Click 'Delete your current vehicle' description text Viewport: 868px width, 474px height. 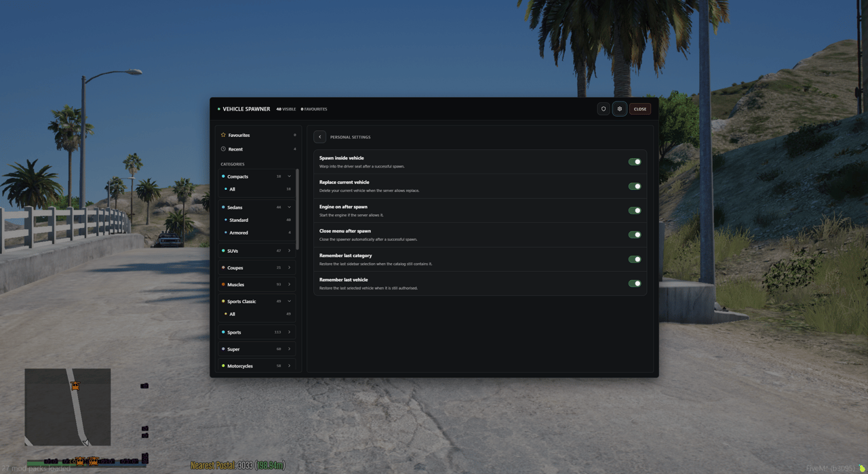pyautogui.click(x=370, y=191)
